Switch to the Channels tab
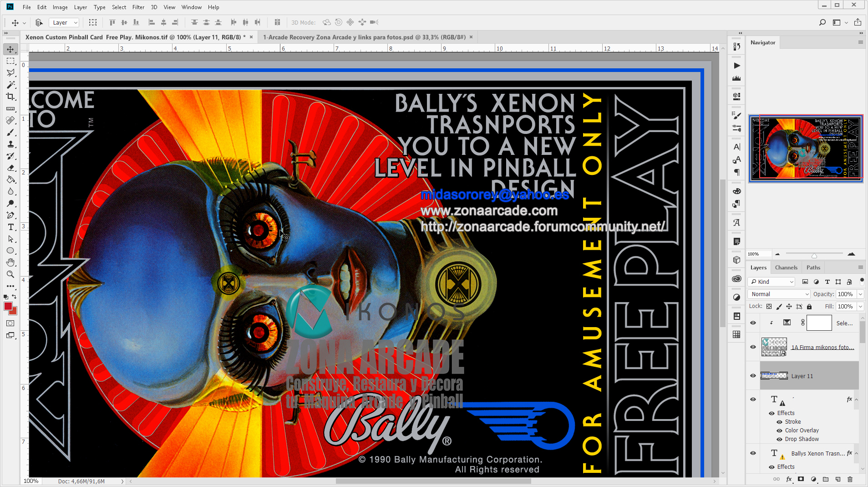This screenshot has height=487, width=868. coord(786,267)
